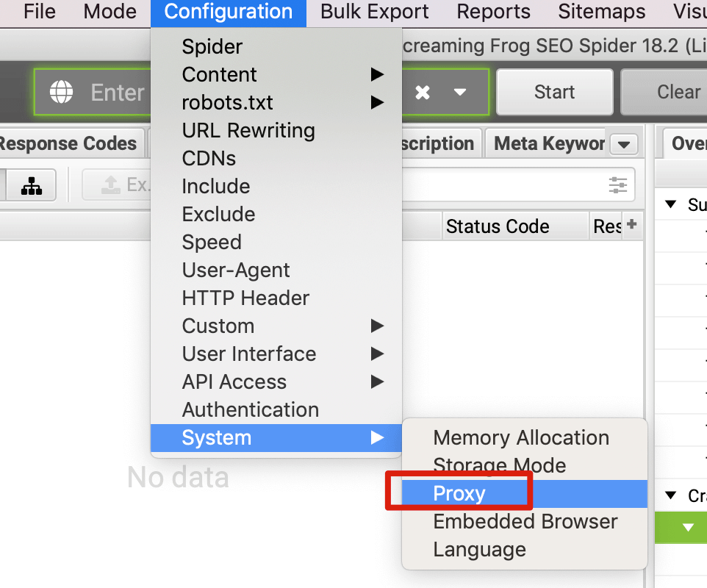The height and width of the screenshot is (588, 707).
Task: Clear the URL field with the X icon
Action: pos(423,93)
